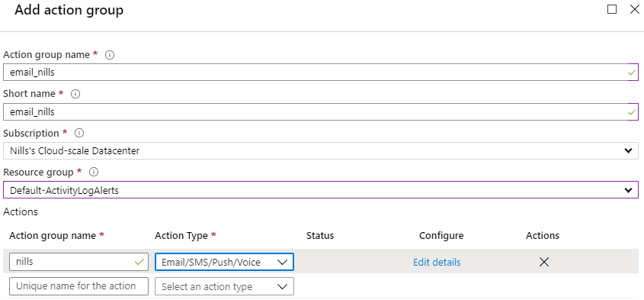This screenshot has height=300, width=644.
Task: Open Edit details link for nills action
Action: (437, 262)
